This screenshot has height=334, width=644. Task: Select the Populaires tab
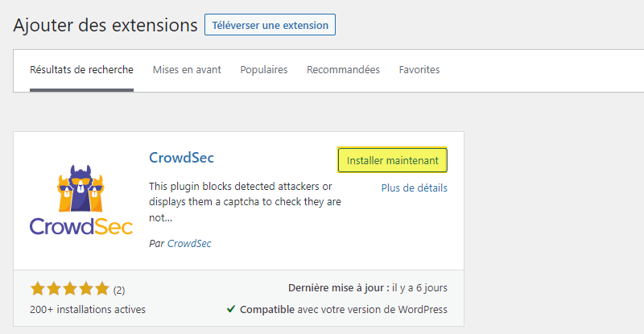pyautogui.click(x=263, y=70)
